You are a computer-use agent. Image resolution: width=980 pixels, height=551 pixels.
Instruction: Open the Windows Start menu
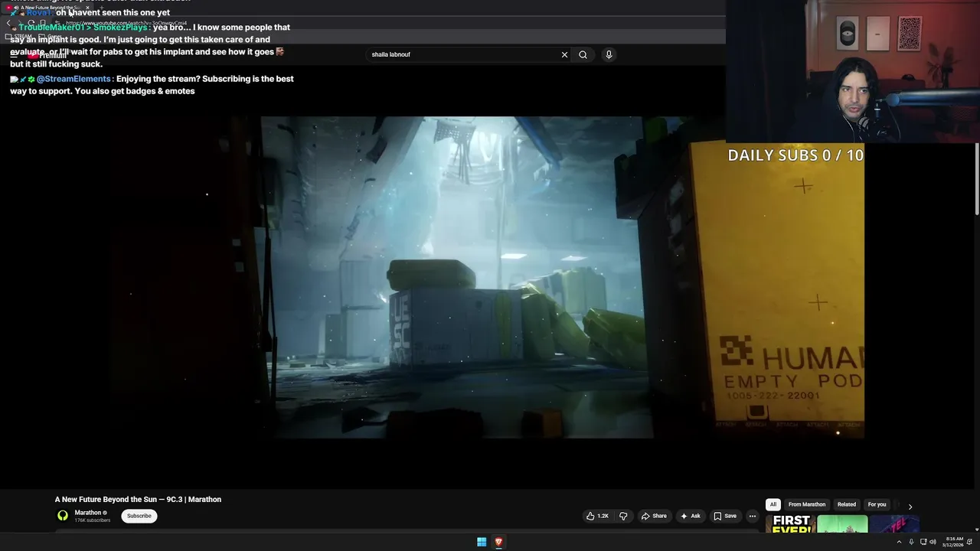(482, 542)
